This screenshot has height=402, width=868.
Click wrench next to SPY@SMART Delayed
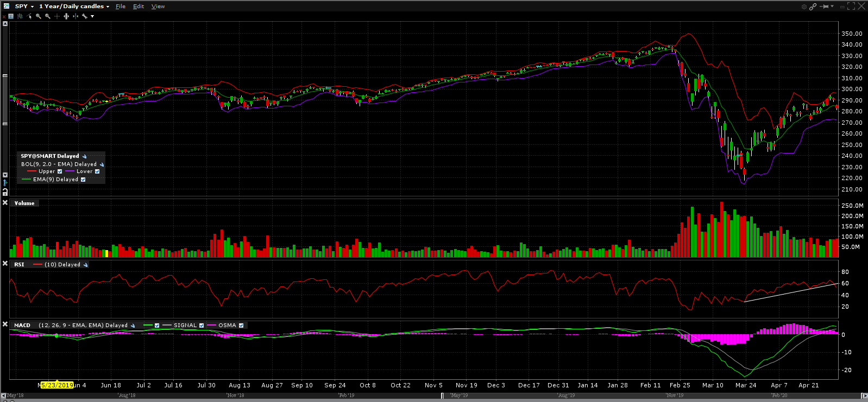click(x=84, y=156)
